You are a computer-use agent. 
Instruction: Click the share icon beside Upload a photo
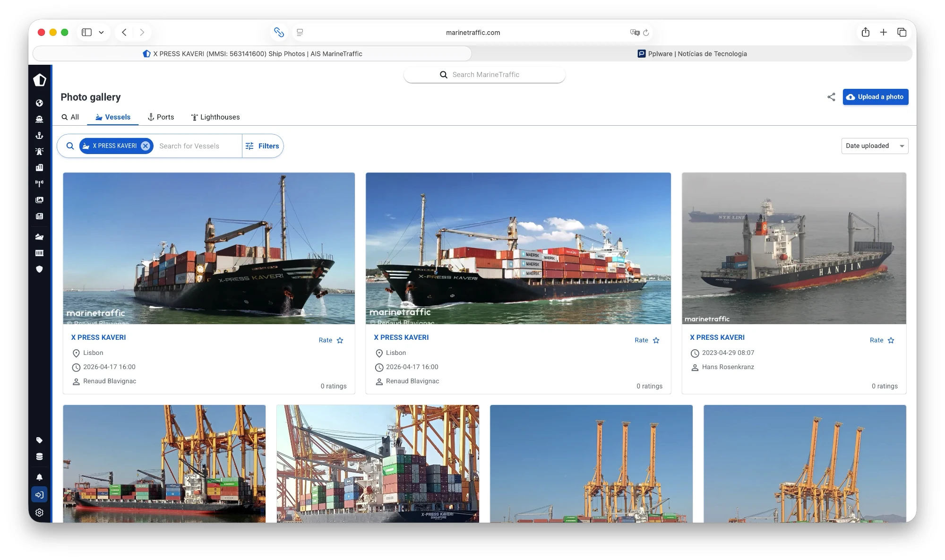point(831,97)
